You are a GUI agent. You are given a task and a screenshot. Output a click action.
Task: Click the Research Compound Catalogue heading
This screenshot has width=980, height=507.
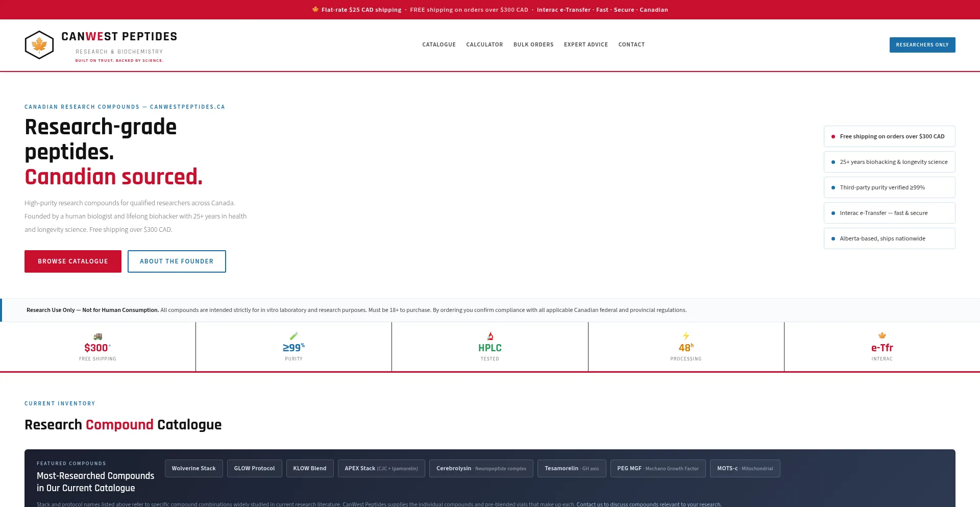[x=123, y=425]
